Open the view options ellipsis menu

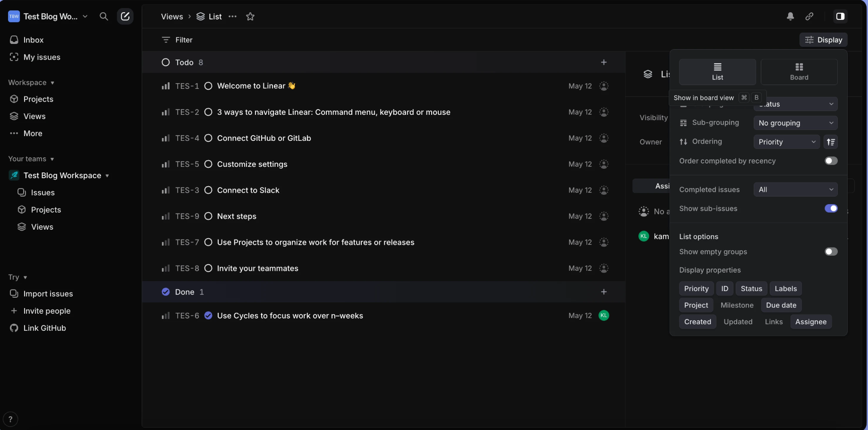pyautogui.click(x=233, y=17)
